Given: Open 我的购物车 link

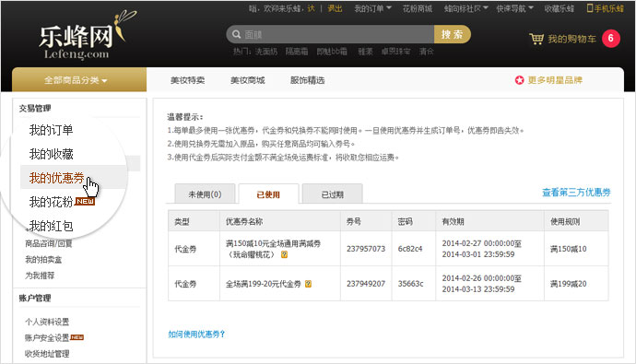Looking at the screenshot, I should point(571,39).
